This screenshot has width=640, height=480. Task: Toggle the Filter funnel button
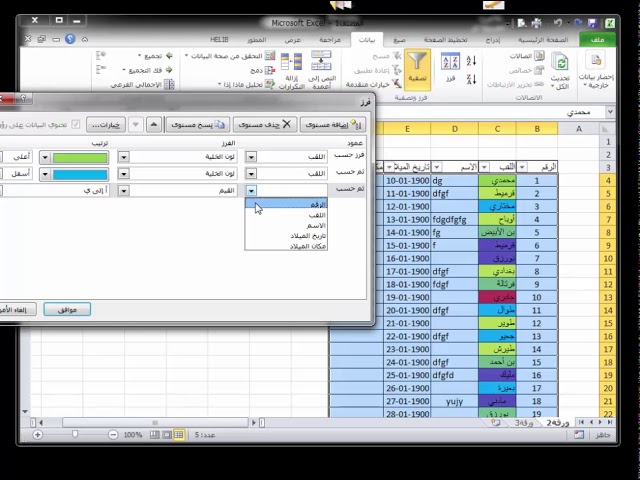[417, 69]
